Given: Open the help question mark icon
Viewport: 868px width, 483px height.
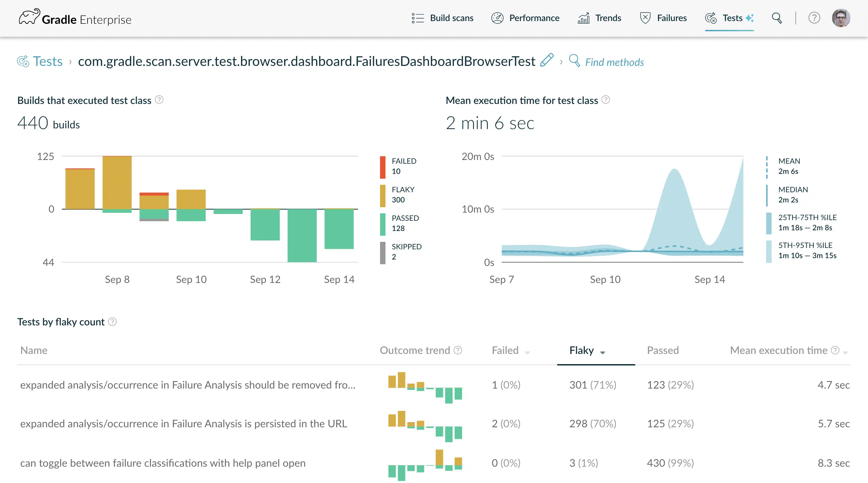Looking at the screenshot, I should pyautogui.click(x=814, y=18).
